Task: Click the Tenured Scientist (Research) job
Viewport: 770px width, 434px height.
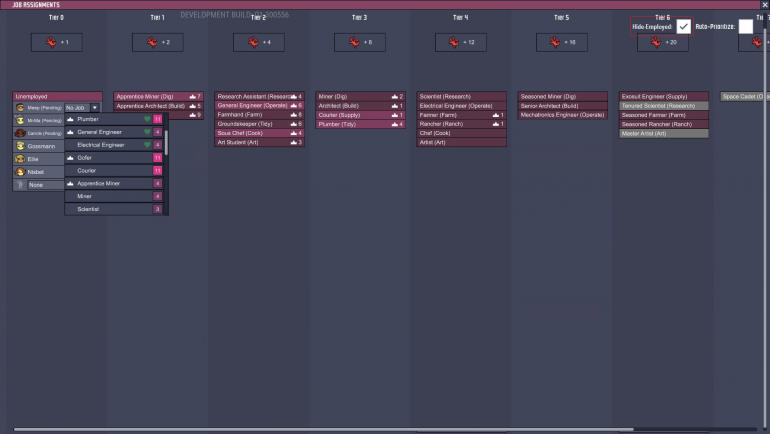Action: (656, 106)
